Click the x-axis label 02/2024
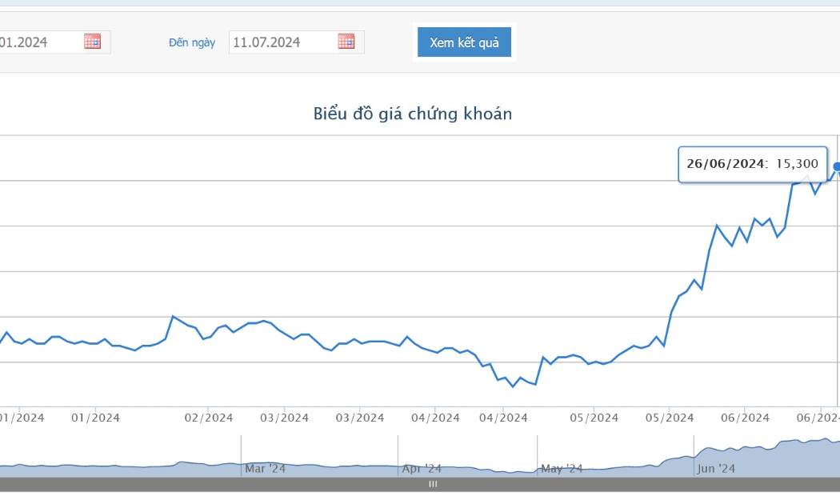840x504 pixels. (x=209, y=418)
